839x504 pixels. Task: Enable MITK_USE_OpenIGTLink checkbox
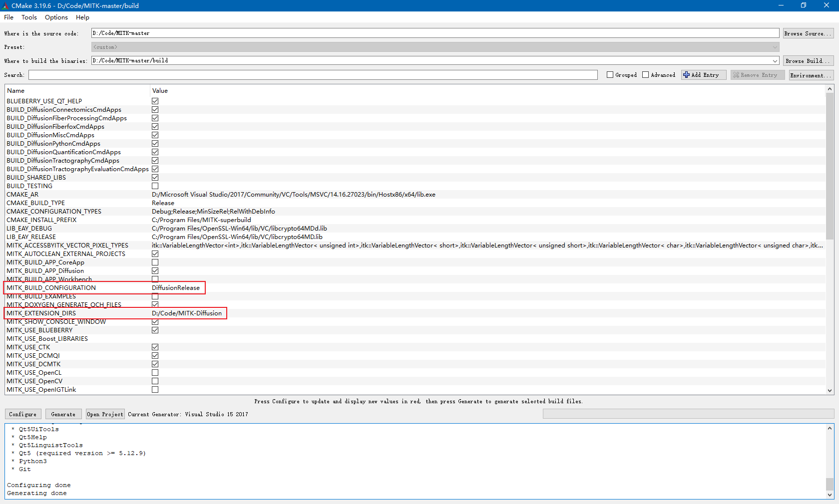coord(155,390)
